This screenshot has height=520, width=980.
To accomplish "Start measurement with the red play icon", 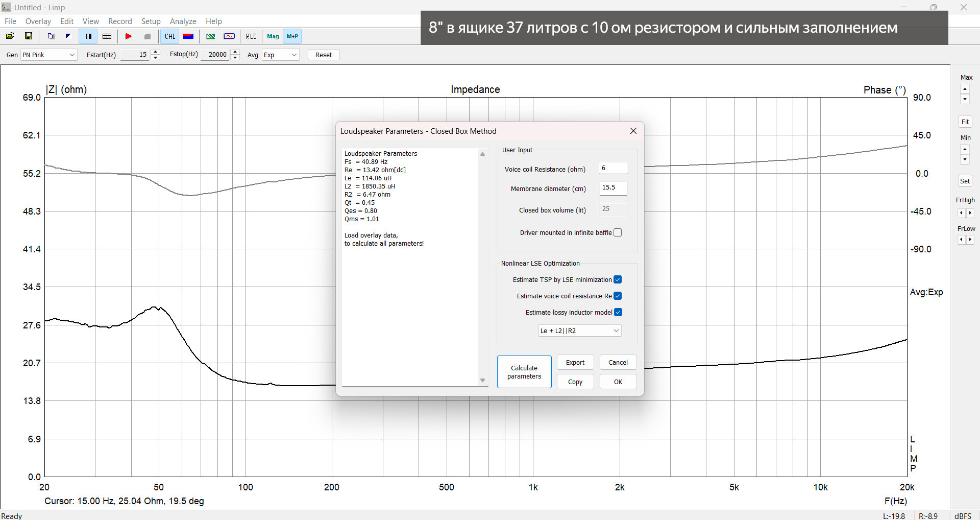I will (129, 36).
